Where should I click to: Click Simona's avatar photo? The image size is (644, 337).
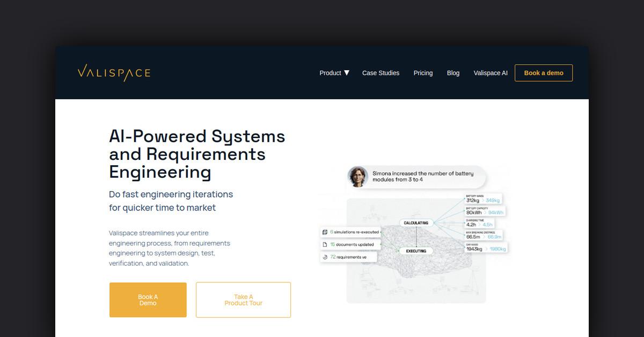pos(357,177)
